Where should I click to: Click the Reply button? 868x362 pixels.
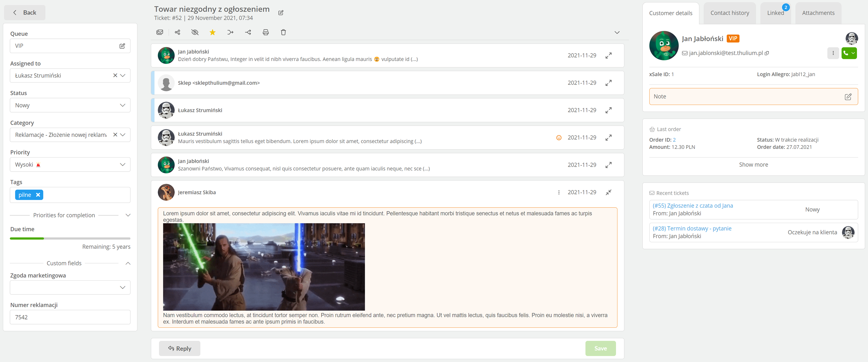point(180,348)
